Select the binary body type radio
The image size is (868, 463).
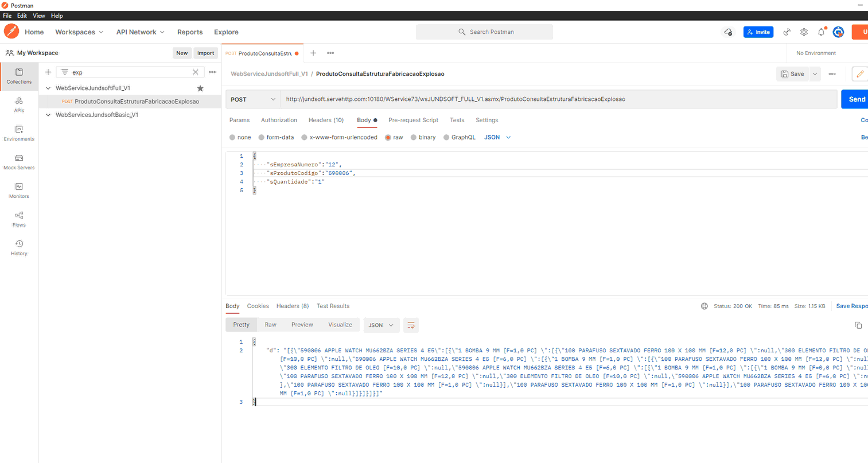(414, 138)
